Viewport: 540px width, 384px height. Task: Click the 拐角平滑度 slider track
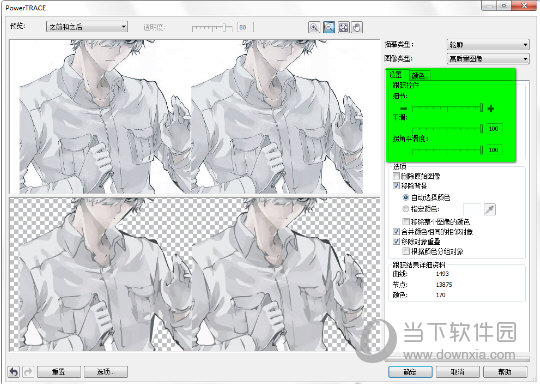pos(447,150)
